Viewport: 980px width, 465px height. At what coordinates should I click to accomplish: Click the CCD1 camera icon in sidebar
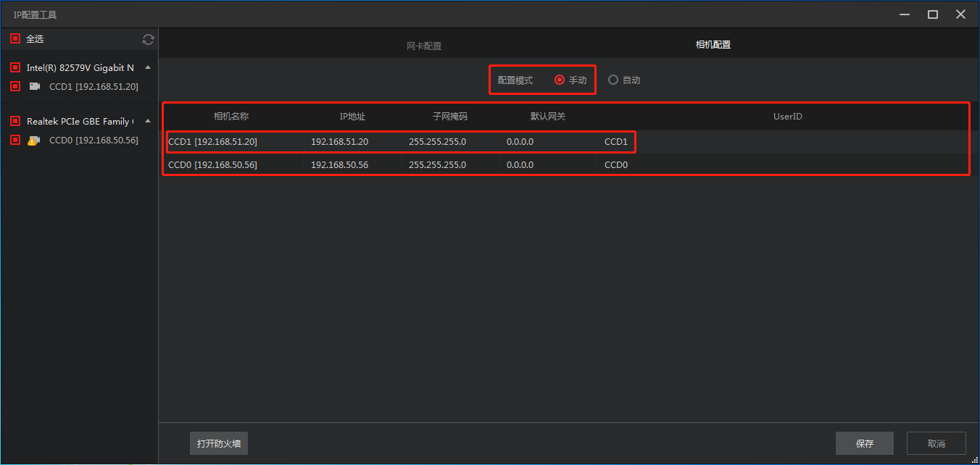[35, 86]
